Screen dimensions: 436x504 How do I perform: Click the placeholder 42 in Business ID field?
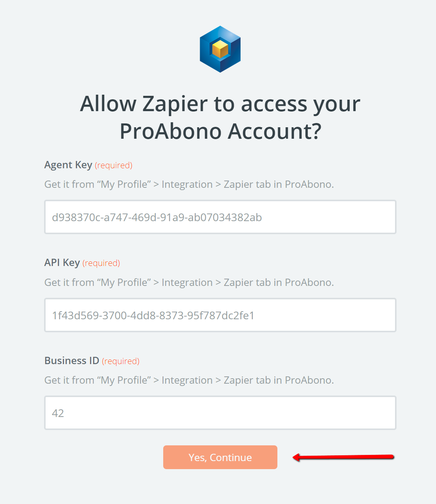pos(58,413)
